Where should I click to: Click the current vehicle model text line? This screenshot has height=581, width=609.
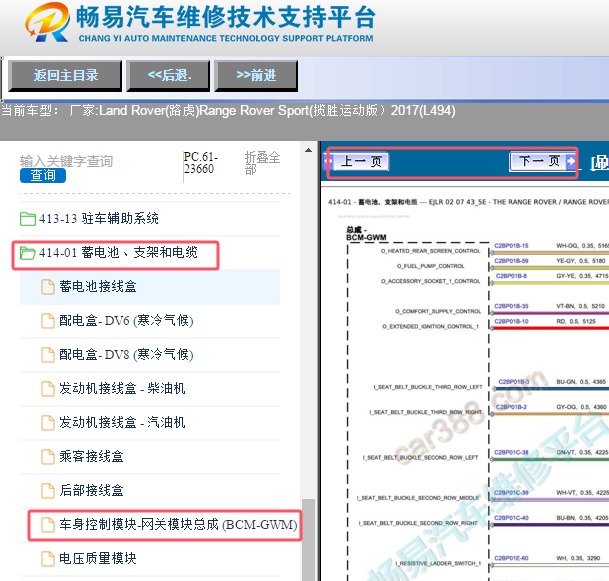coord(228,111)
